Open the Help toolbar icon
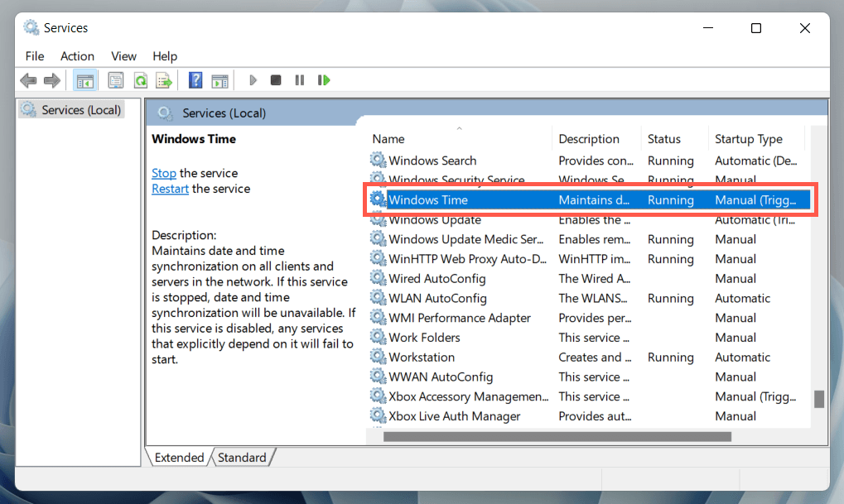This screenshot has width=844, height=504. tap(195, 80)
